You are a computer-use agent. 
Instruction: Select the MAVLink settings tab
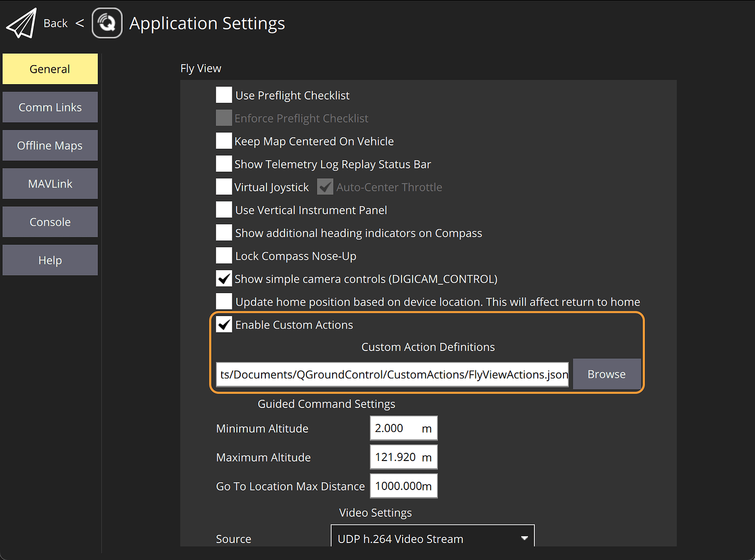click(x=50, y=184)
